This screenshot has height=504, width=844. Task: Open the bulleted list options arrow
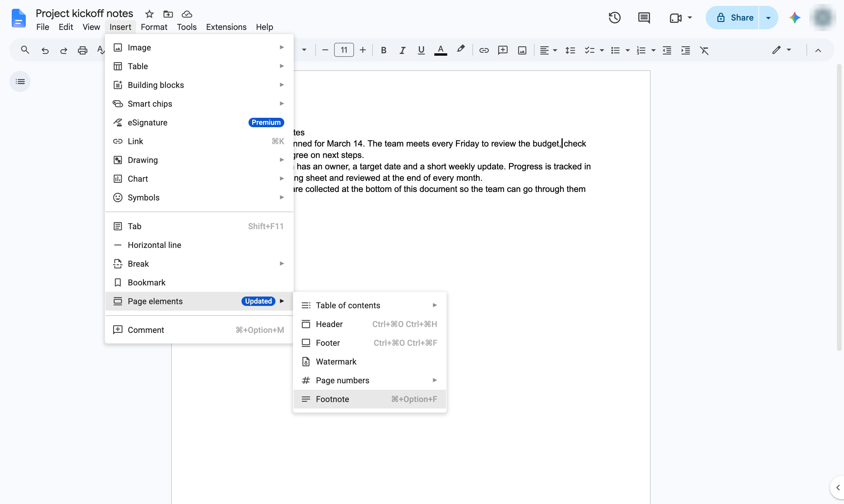(x=628, y=50)
